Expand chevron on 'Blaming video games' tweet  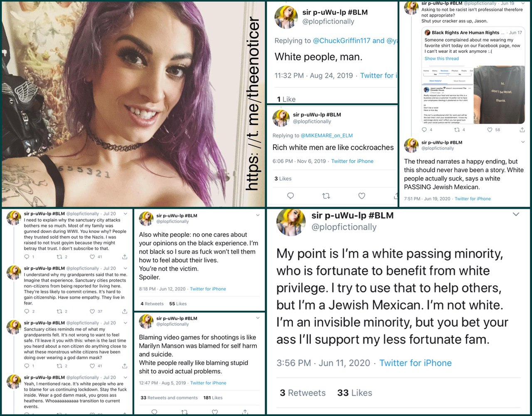tap(258, 318)
